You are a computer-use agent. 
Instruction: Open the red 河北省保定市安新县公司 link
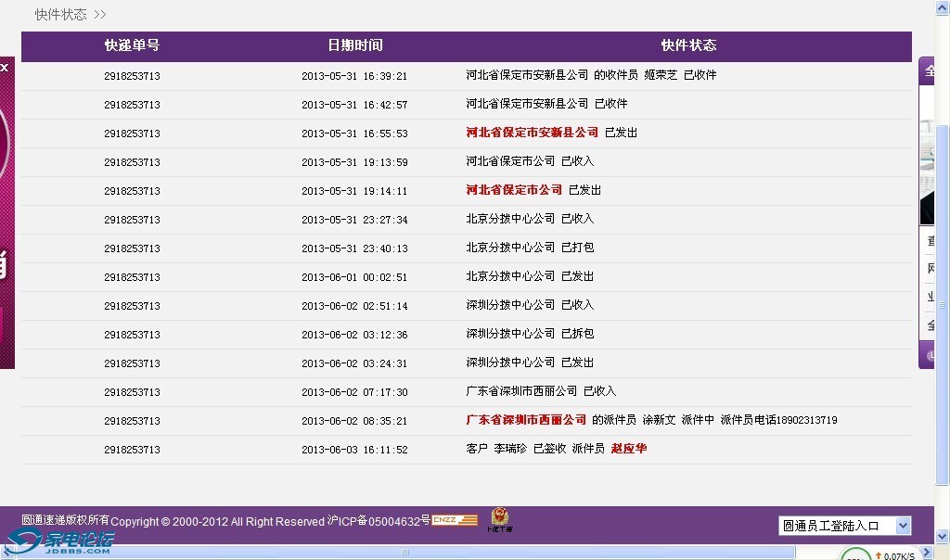coord(533,133)
